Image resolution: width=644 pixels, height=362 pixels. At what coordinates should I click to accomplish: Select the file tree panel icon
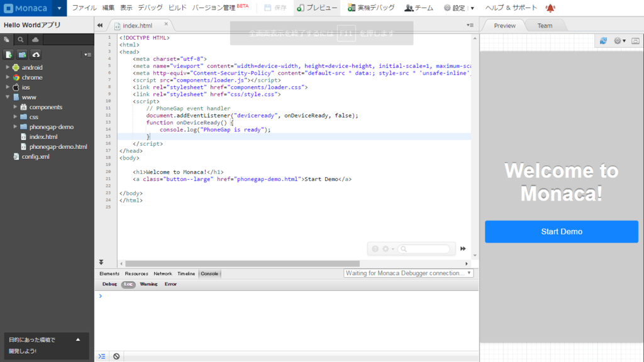click(6, 40)
